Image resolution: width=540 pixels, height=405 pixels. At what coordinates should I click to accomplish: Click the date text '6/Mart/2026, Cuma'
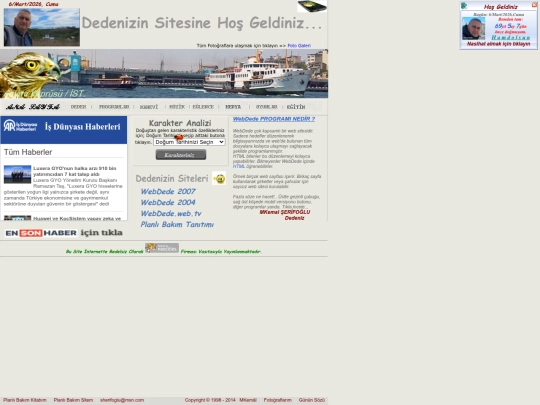pos(33,4)
